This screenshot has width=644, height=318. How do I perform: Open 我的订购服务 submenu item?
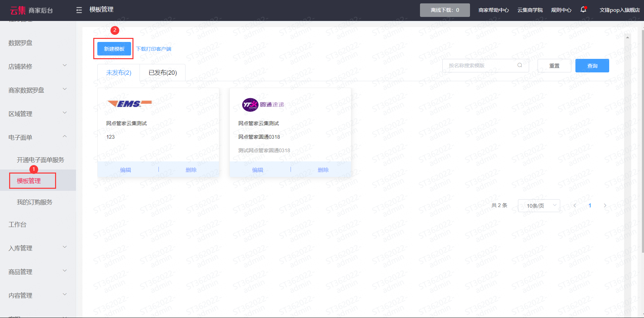pos(34,202)
